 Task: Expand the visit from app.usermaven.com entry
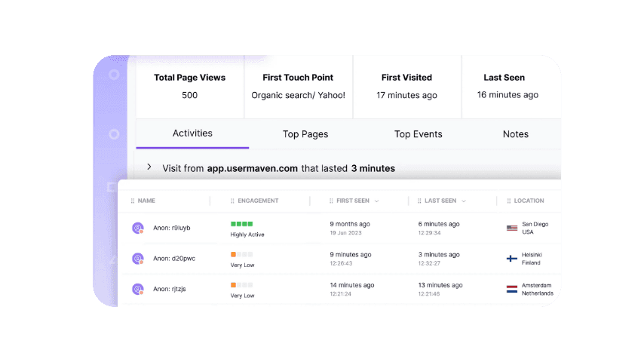[149, 167]
